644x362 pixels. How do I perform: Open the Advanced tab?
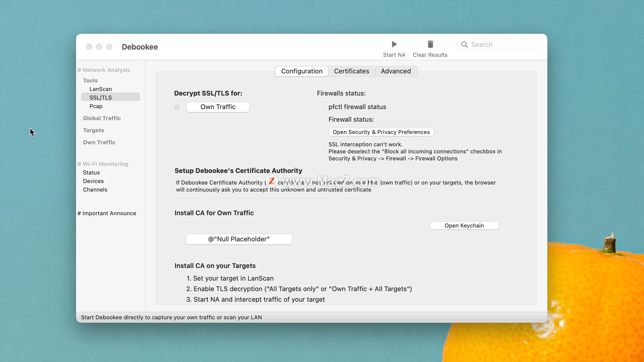(396, 71)
